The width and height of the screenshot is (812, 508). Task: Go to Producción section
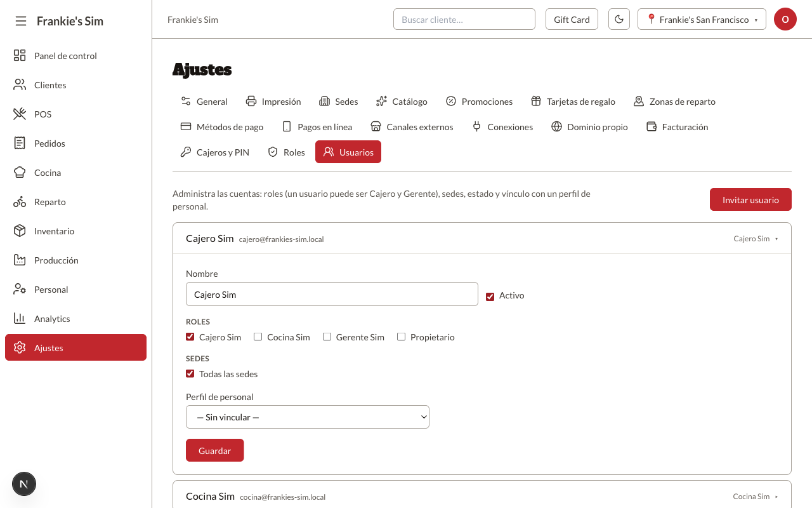point(75,260)
